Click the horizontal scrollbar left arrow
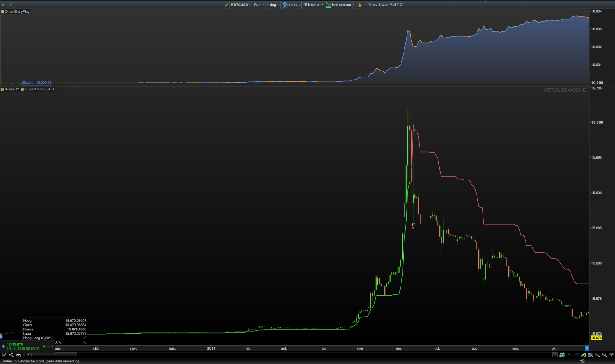Screen dimensions: 615x364 [x=29, y=355]
